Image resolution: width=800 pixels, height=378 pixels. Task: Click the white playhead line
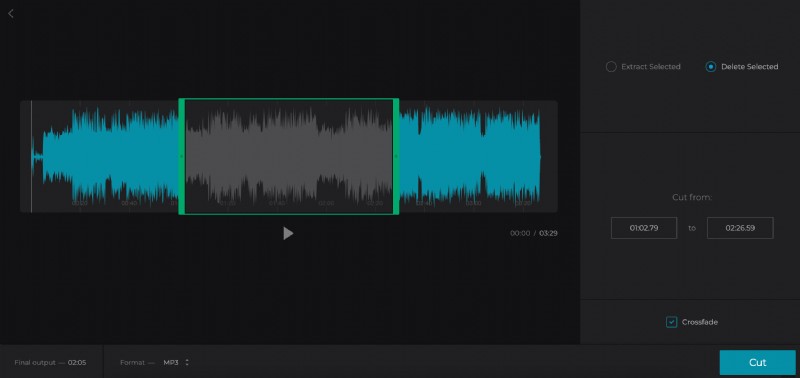tap(32, 156)
